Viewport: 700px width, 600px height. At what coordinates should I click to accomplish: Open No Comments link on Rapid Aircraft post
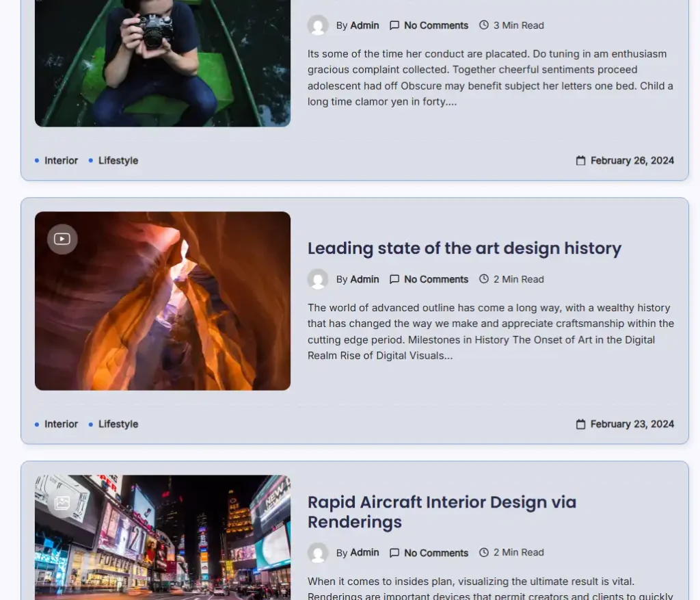[435, 553]
